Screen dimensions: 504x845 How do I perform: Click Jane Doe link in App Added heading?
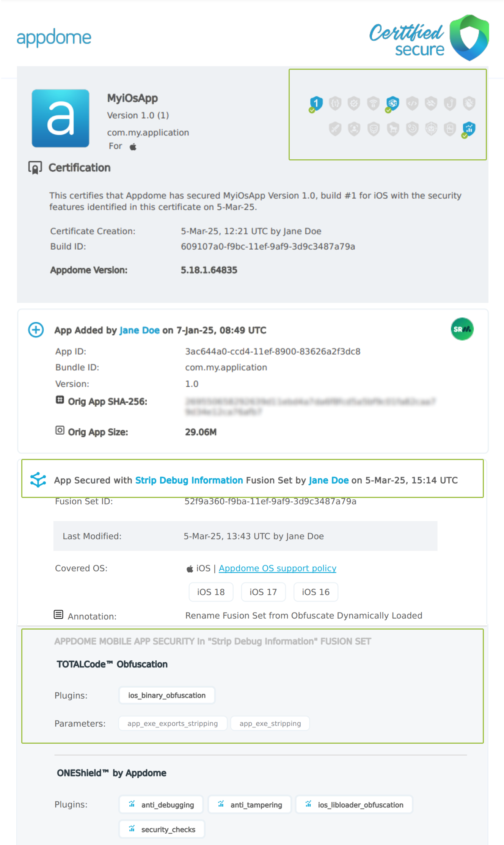[x=139, y=330]
